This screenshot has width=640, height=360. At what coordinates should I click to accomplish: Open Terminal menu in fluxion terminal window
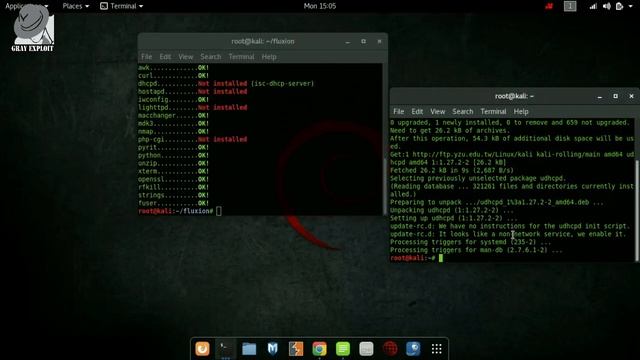pos(241,57)
